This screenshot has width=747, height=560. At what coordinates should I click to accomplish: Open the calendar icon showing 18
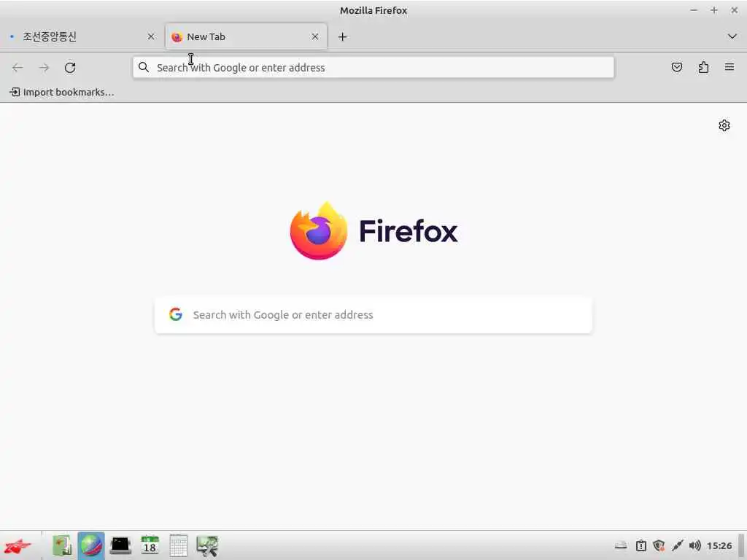click(150, 545)
